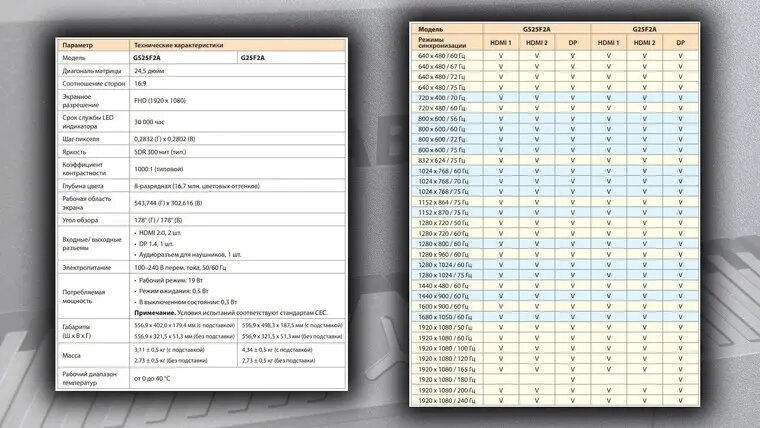Image resolution: width=760 pixels, height=428 pixels.
Task: Click the 'Соотношение сторон' label
Action: pos(94,83)
